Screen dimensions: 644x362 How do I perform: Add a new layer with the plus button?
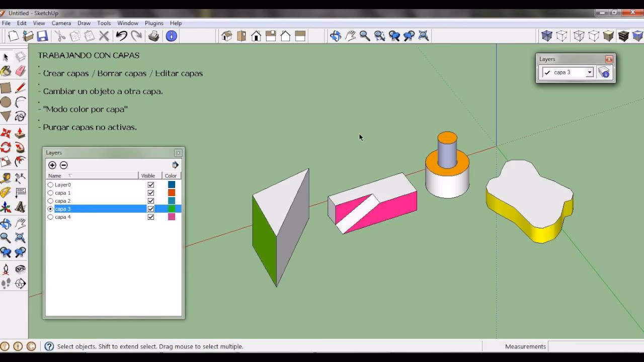pyautogui.click(x=51, y=165)
